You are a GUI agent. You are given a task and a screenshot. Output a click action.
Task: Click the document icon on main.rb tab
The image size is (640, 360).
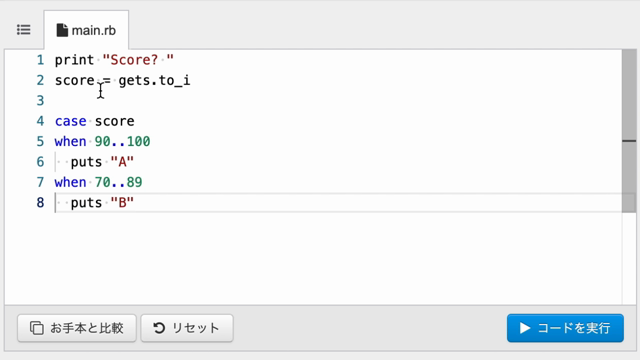pyautogui.click(x=62, y=30)
